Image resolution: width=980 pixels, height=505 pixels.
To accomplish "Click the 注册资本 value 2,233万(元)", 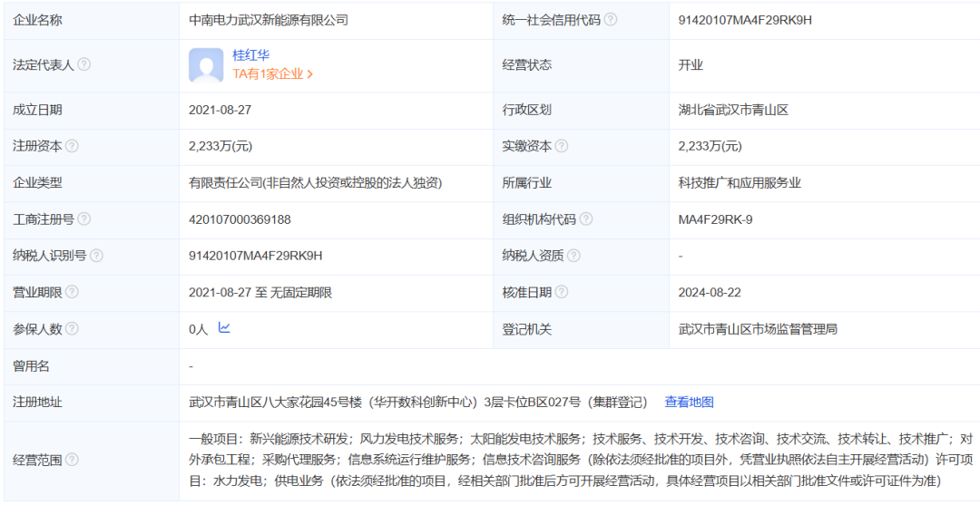I will click(220, 146).
